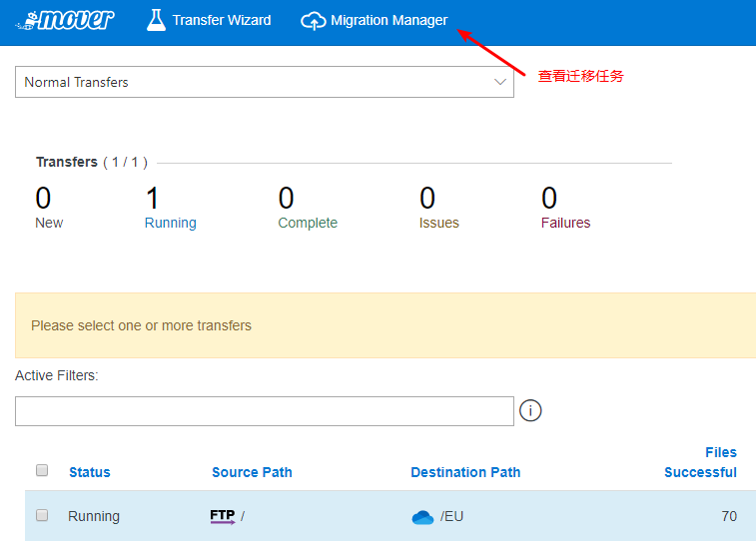This screenshot has width=756, height=546.
Task: Click the FTP source icon
Action: 223,516
